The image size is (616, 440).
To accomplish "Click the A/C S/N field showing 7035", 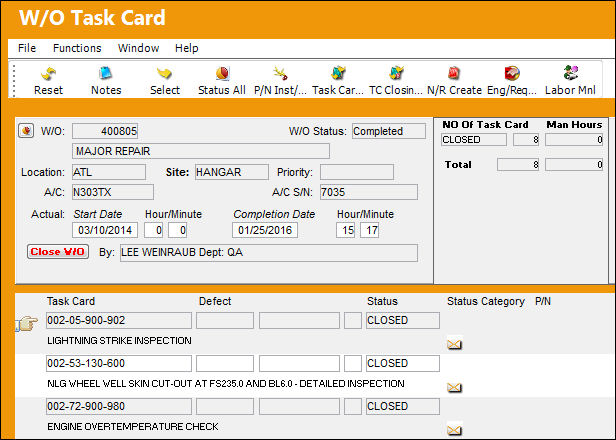I will point(369,192).
